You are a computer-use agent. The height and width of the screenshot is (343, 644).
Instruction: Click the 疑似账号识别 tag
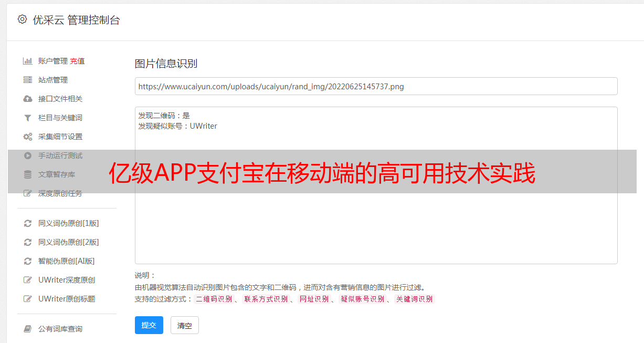tap(363, 299)
